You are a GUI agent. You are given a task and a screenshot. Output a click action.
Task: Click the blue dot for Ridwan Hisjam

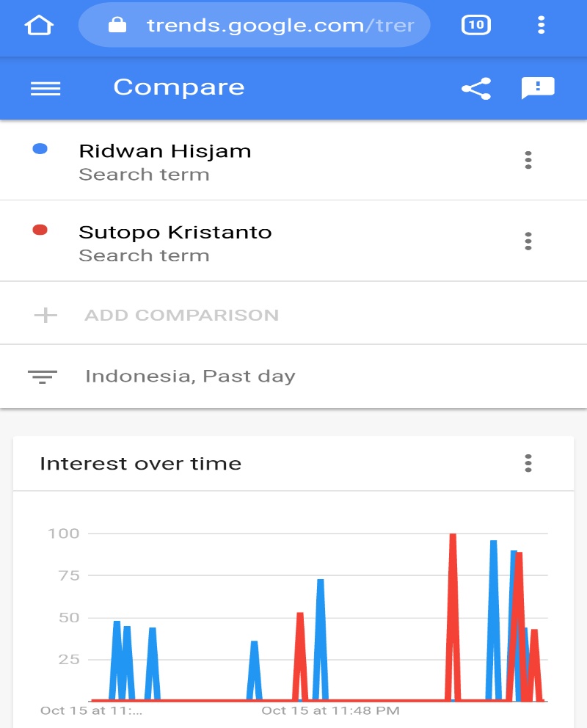pos(40,149)
